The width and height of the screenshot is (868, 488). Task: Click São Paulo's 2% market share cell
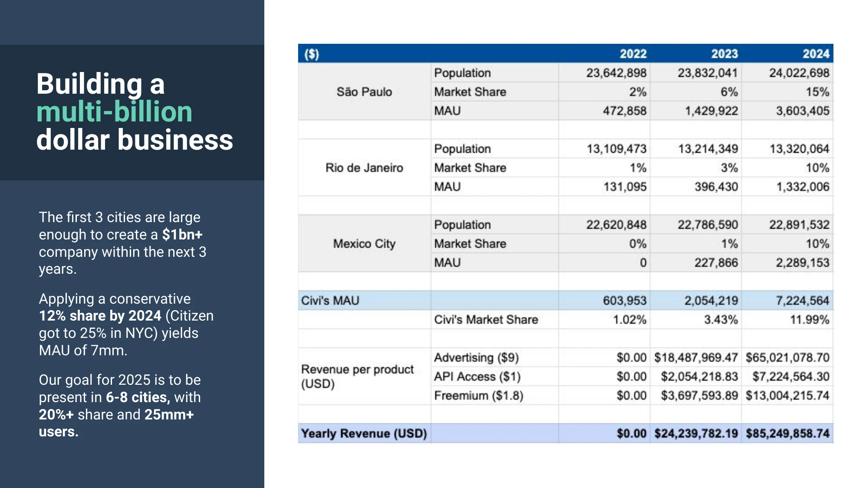tap(604, 92)
